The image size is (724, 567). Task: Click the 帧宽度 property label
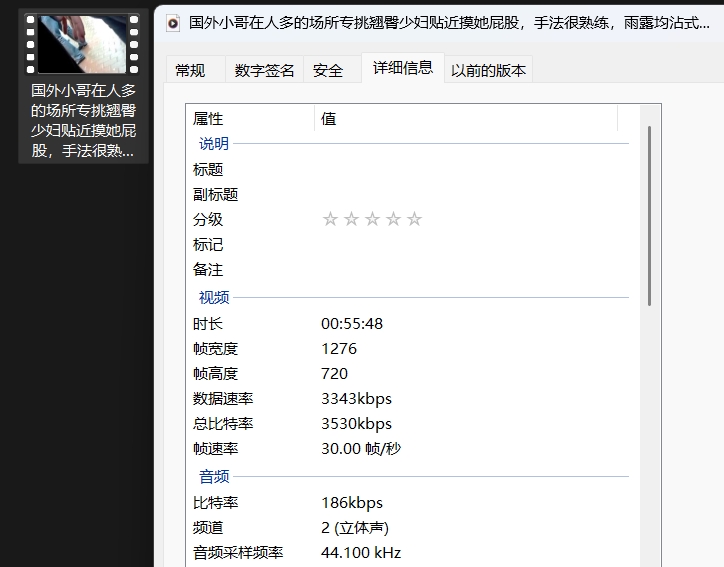215,349
